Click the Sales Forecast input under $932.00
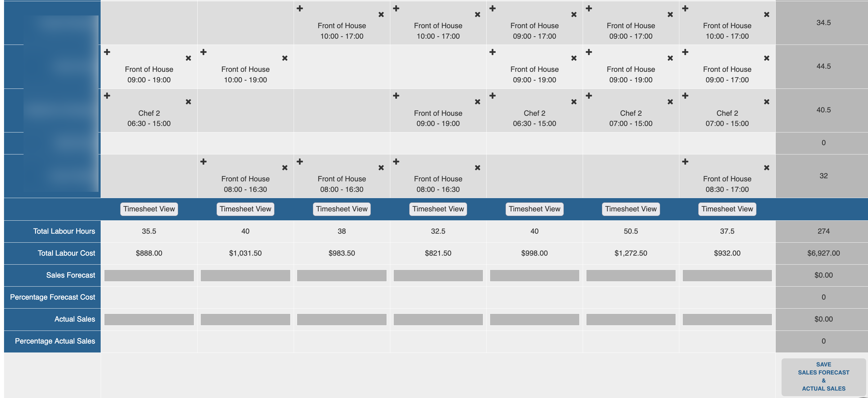Screen dimensions: 868x398 pos(727,275)
